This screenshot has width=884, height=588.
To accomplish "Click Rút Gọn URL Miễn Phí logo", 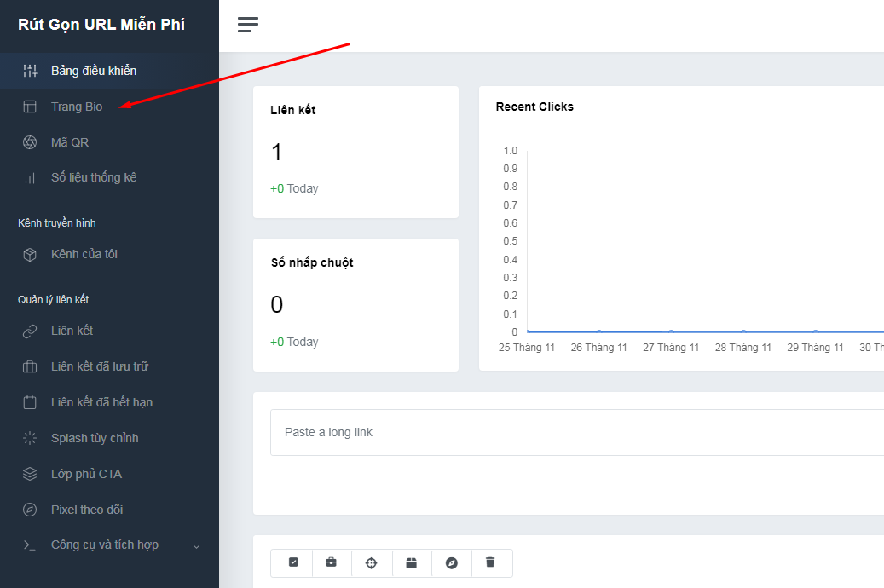I will click(x=101, y=25).
